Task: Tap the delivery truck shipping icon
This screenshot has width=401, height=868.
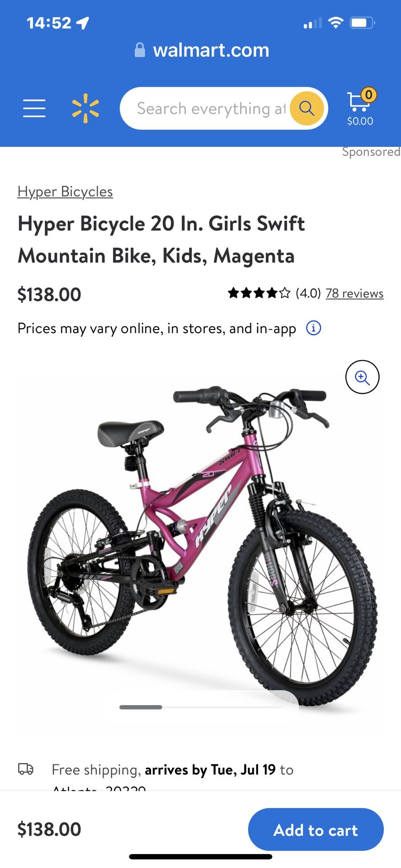Action: coord(26,769)
